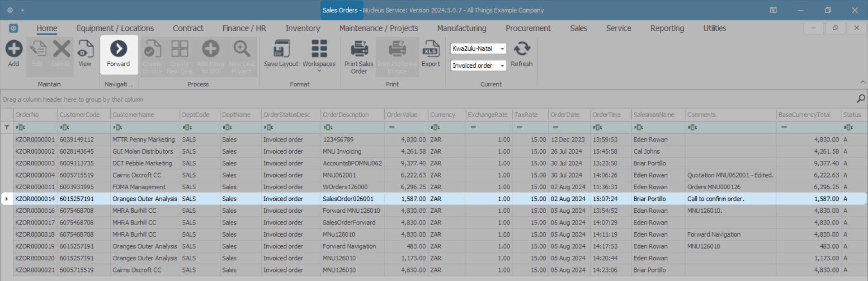The image size is (868, 281).
Task: Click the CustomerName column header
Action: (x=133, y=115)
